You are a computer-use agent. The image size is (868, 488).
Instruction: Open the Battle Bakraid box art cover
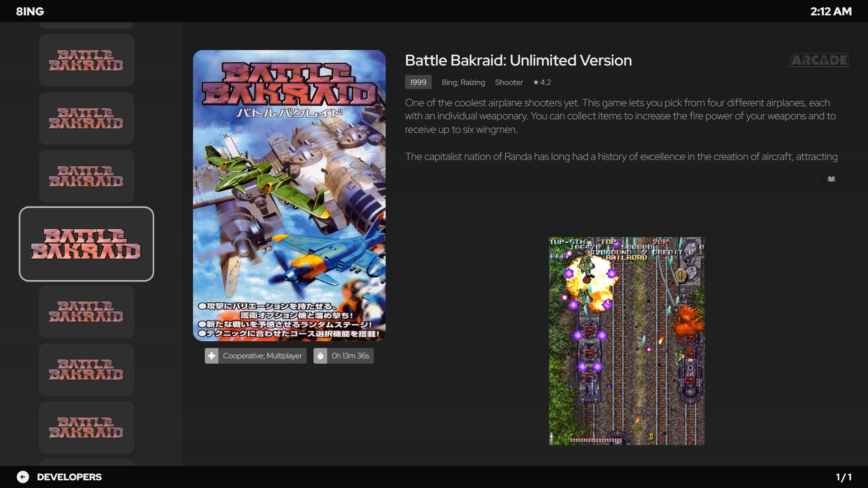[x=289, y=196]
